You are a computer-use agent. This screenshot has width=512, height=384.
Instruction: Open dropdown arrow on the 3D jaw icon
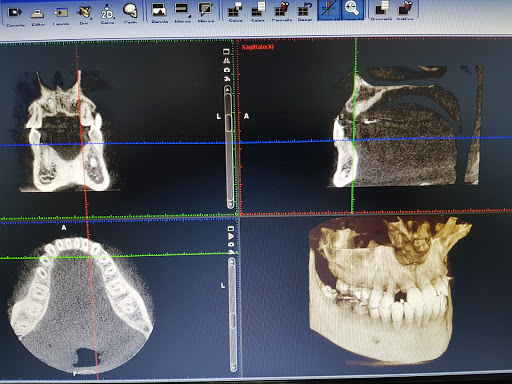(90, 18)
